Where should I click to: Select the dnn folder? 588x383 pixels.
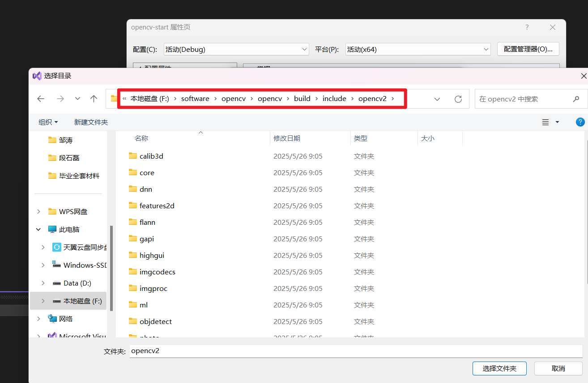pos(146,189)
